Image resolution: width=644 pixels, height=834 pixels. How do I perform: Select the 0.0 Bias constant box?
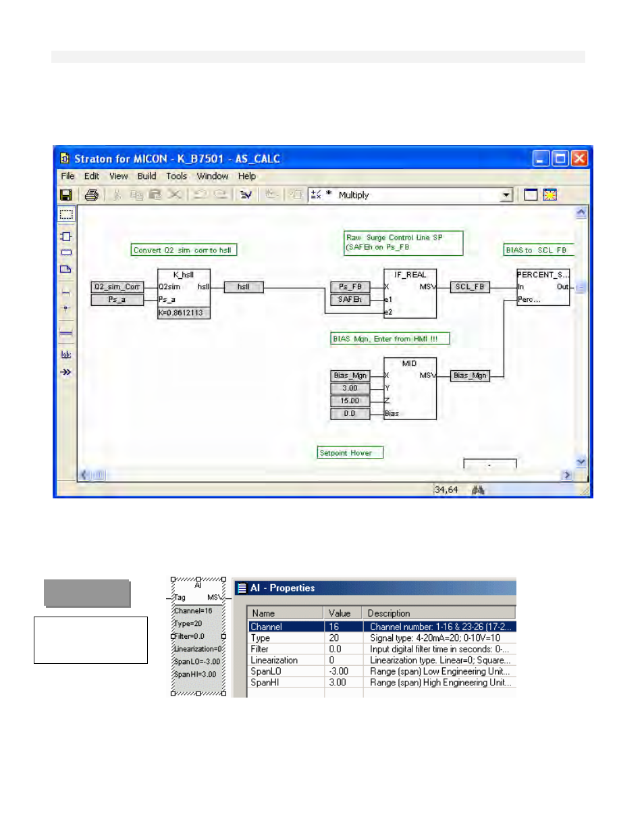[350, 414]
